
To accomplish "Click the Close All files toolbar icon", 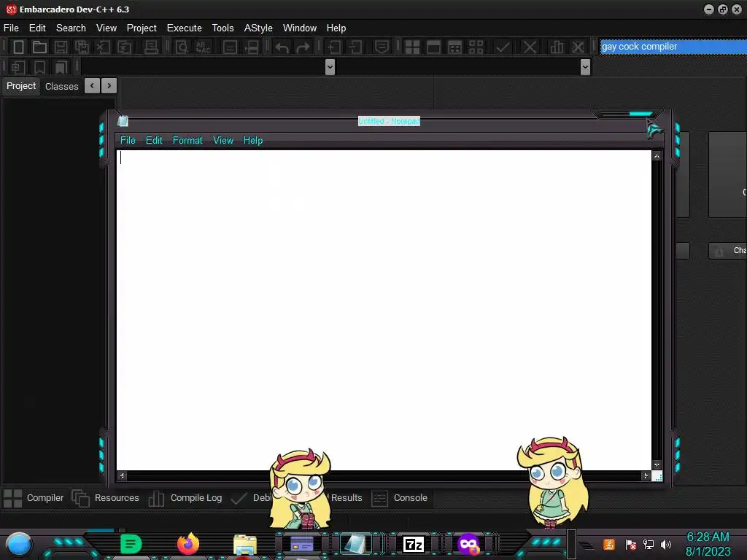I will pyautogui.click(x=124, y=47).
